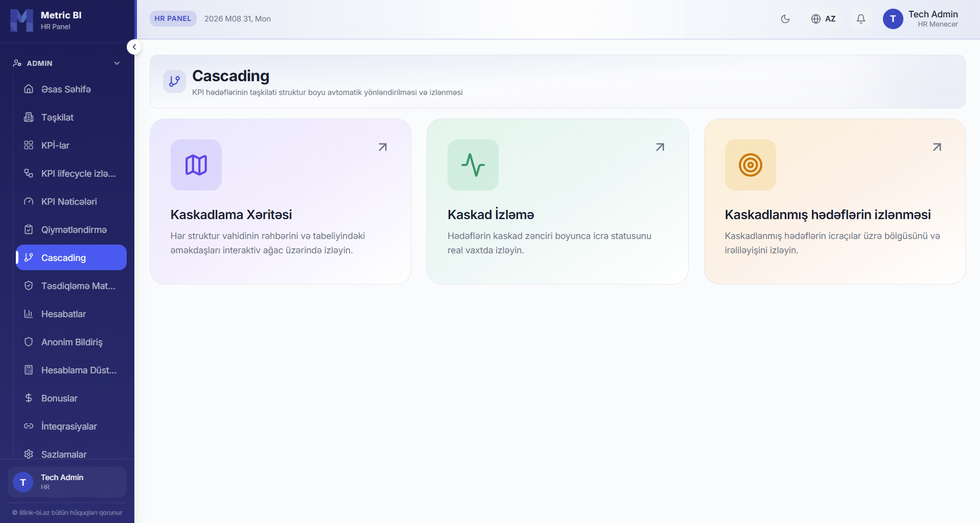Open KPI lifecycle izləmə icon
Image resolution: width=980 pixels, height=523 pixels.
(29, 173)
